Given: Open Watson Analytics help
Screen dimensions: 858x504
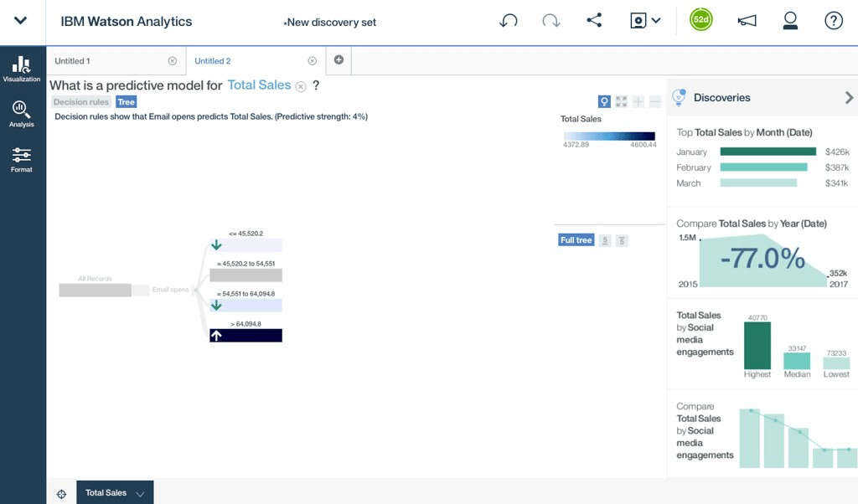Looking at the screenshot, I should click(834, 21).
